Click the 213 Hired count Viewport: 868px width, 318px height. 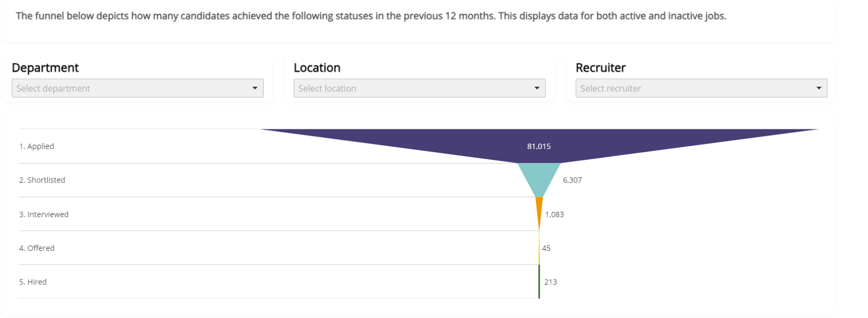pyautogui.click(x=551, y=282)
